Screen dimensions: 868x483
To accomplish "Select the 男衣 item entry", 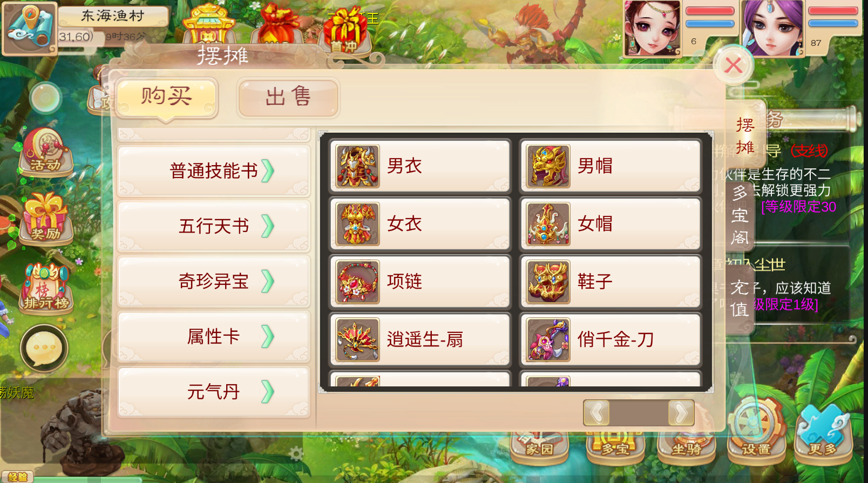I will (x=420, y=166).
